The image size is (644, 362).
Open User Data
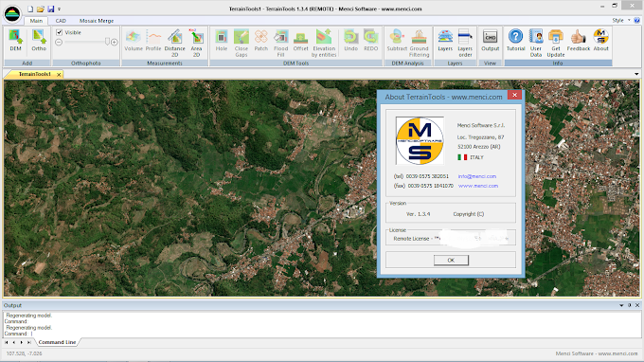tap(536, 43)
